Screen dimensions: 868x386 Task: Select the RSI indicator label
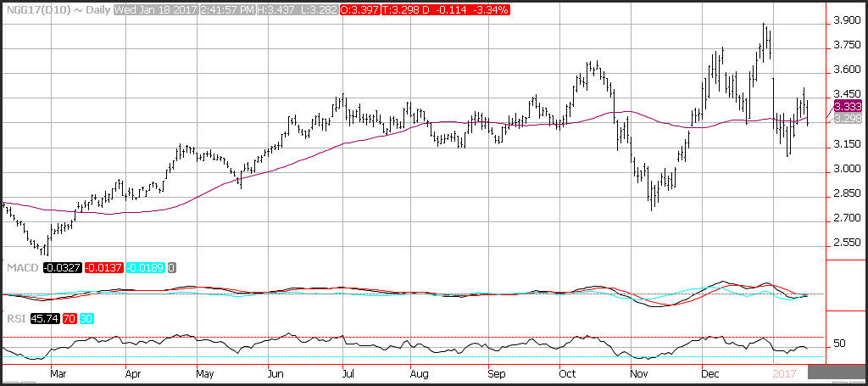coord(16,320)
